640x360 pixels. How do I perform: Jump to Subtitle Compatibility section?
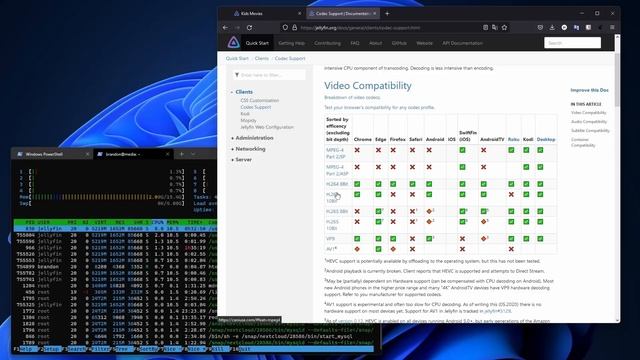[x=590, y=131]
